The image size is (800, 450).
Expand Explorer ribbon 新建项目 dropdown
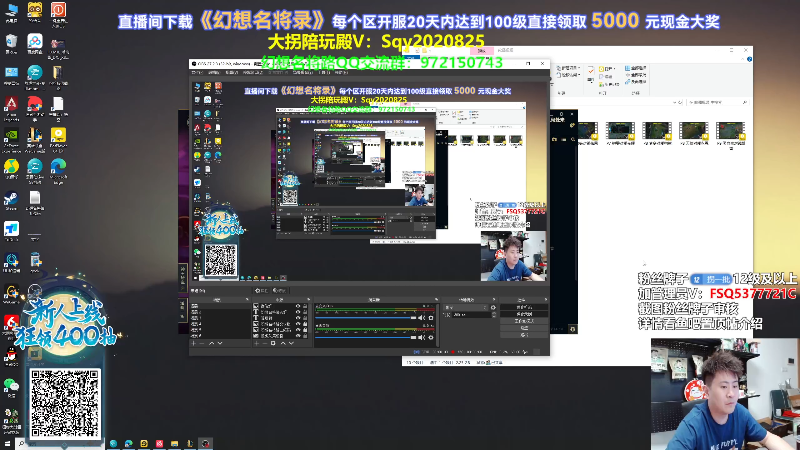coord(568,68)
